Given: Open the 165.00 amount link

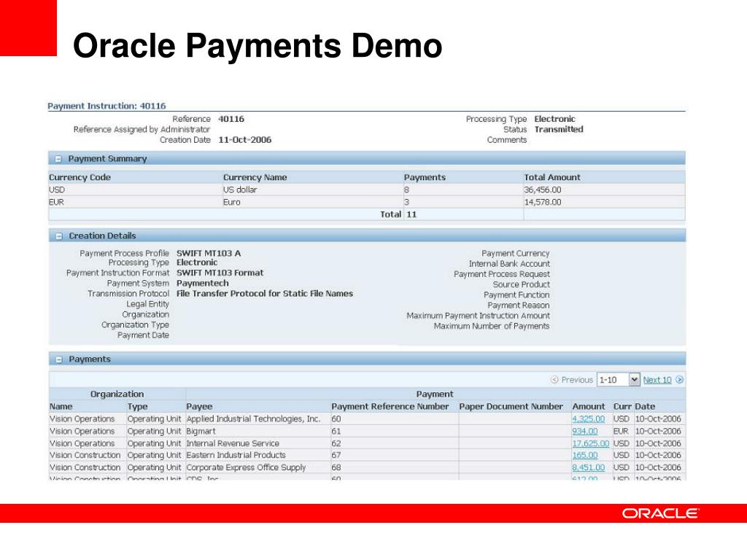Looking at the screenshot, I should click(584, 455).
